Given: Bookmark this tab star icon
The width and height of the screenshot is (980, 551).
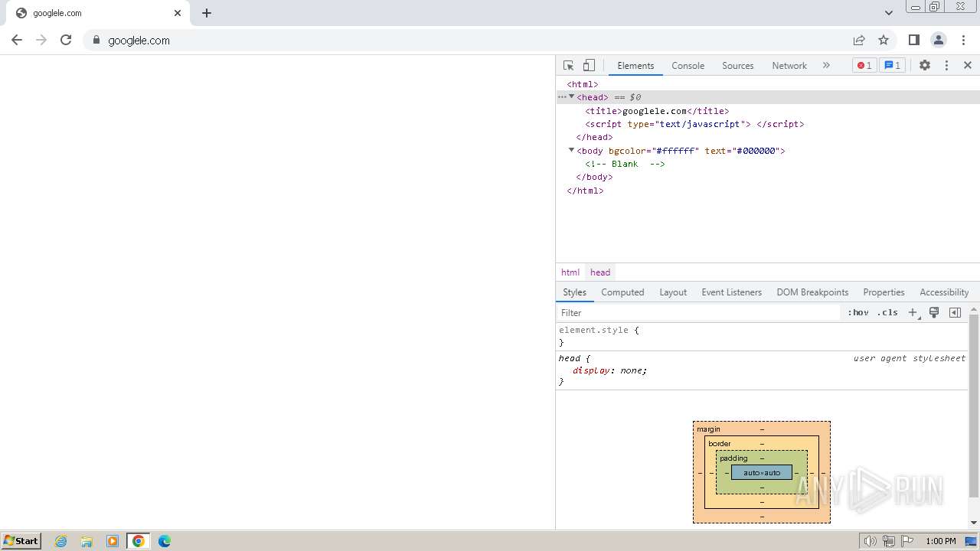Looking at the screenshot, I should pos(884,40).
